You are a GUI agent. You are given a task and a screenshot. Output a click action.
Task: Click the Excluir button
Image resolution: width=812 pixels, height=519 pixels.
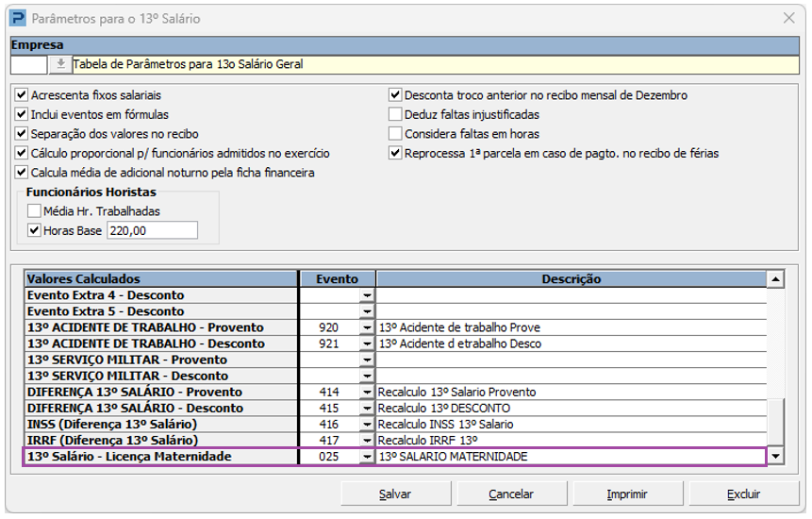coord(743,494)
